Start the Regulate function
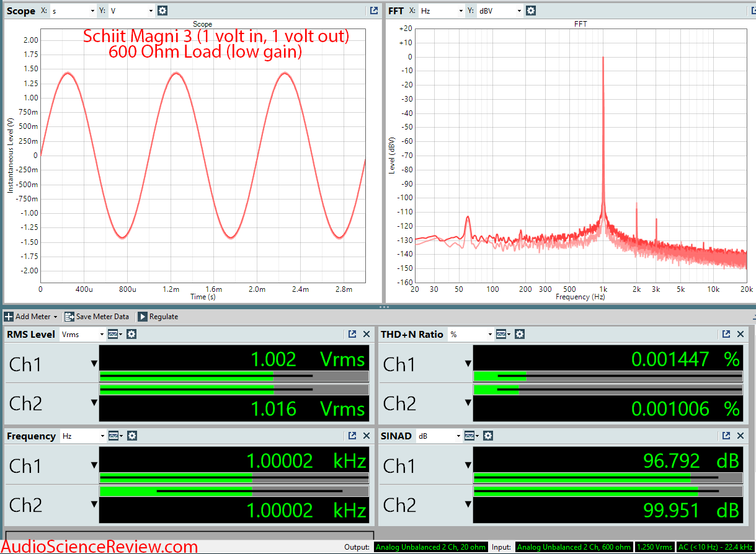The width and height of the screenshot is (756, 554). point(158,317)
